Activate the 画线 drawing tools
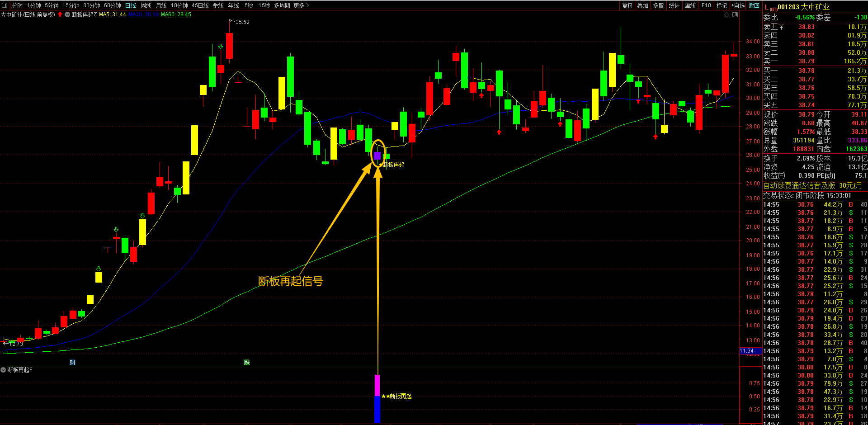The height and width of the screenshot is (425, 868). click(x=690, y=5)
